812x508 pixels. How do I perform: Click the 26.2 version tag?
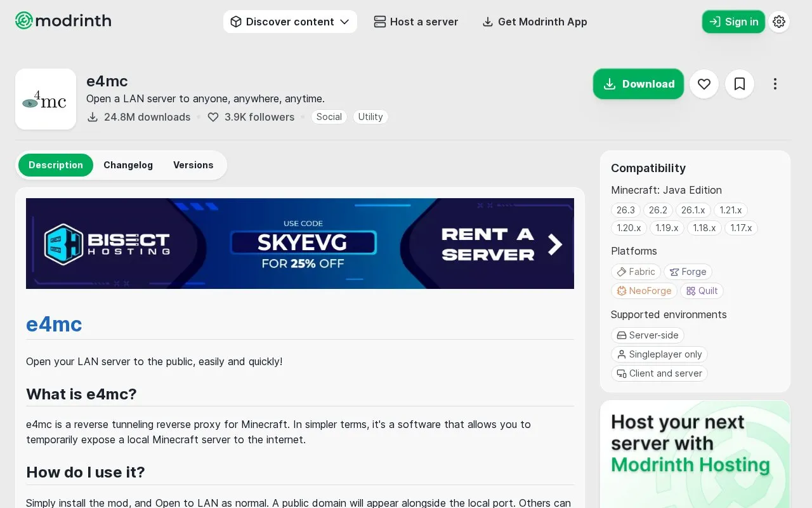[658, 210]
